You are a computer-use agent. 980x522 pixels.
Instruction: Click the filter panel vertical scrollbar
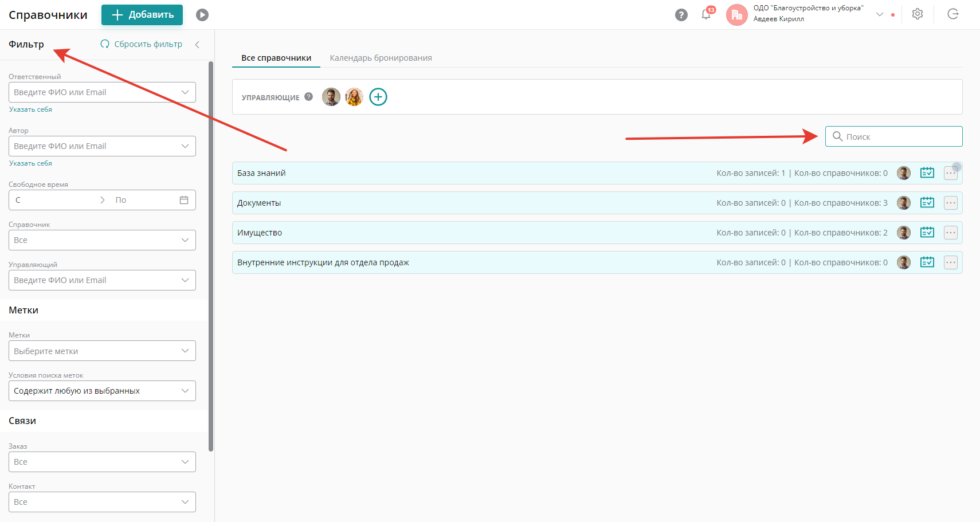coord(211,256)
